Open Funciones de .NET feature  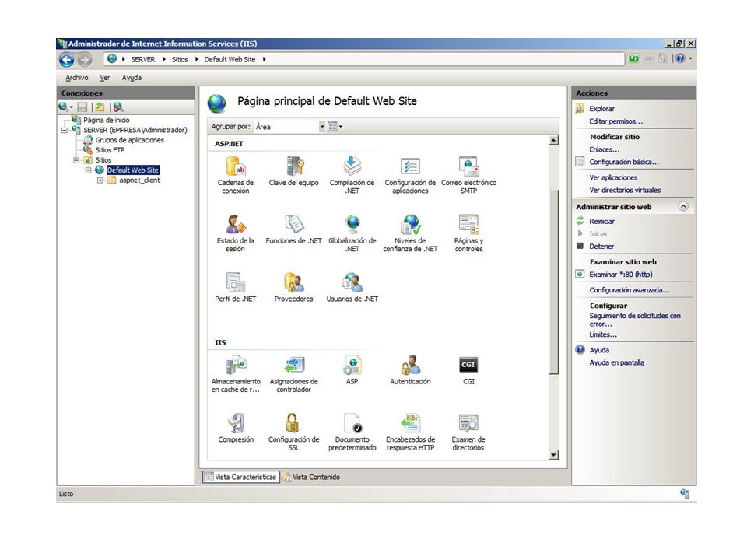293,229
